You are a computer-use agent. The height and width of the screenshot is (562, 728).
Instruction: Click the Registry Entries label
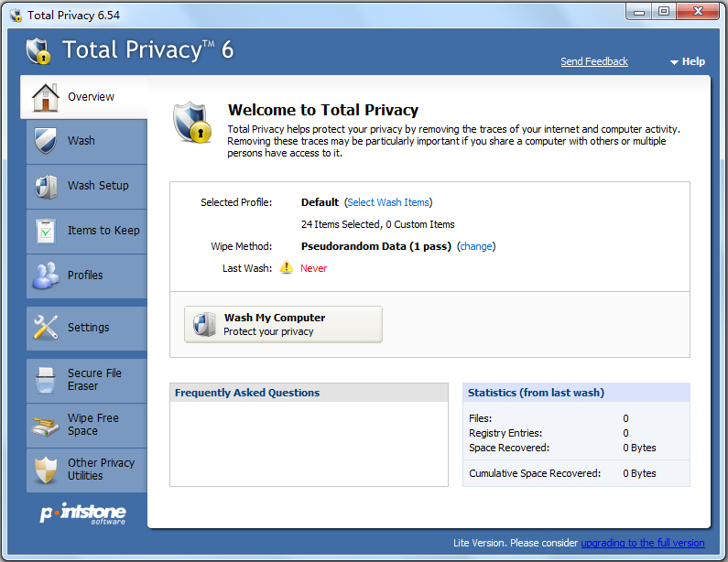pyautogui.click(x=505, y=433)
